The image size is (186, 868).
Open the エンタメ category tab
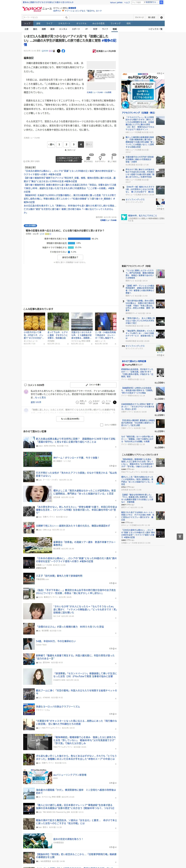pos(63,29)
